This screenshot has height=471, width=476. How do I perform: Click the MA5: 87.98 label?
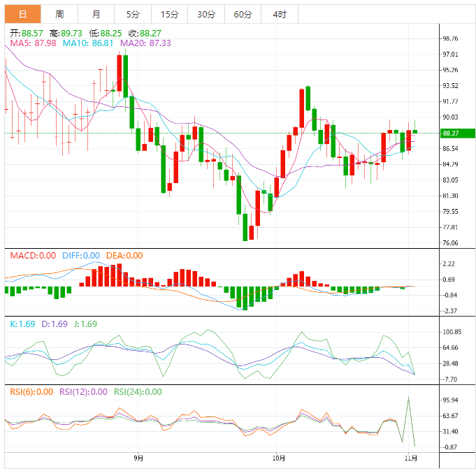tap(33, 43)
